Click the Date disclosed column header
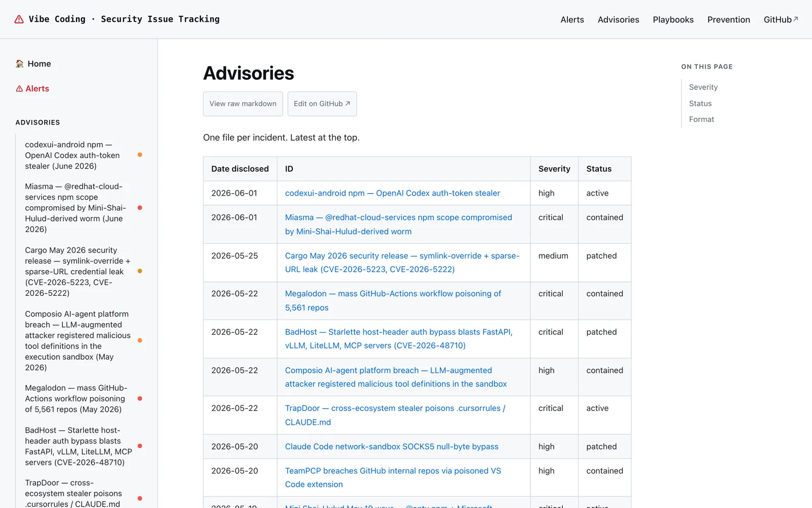 240,169
